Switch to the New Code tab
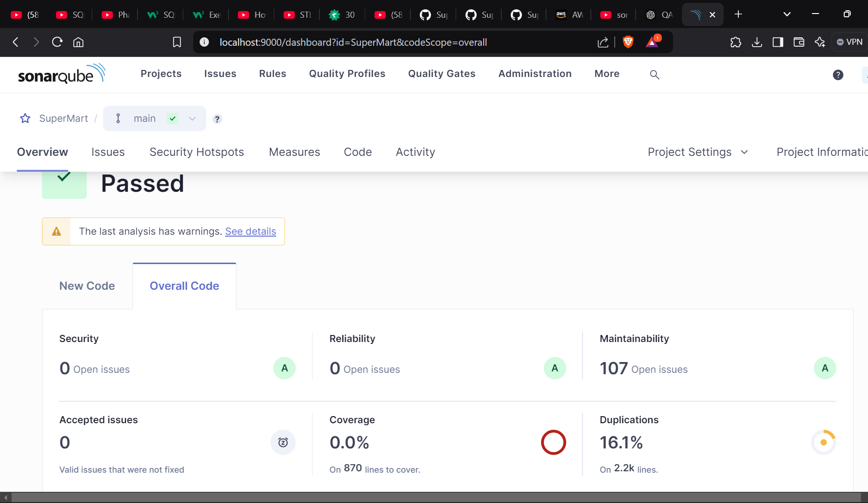Screen dimensions: 868x503 87,286
